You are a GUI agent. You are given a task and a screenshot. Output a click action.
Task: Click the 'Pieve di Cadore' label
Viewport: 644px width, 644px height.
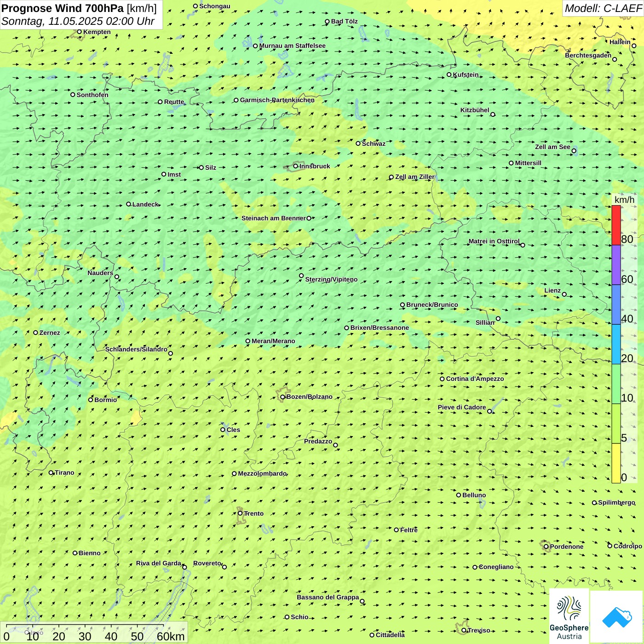(x=462, y=407)
